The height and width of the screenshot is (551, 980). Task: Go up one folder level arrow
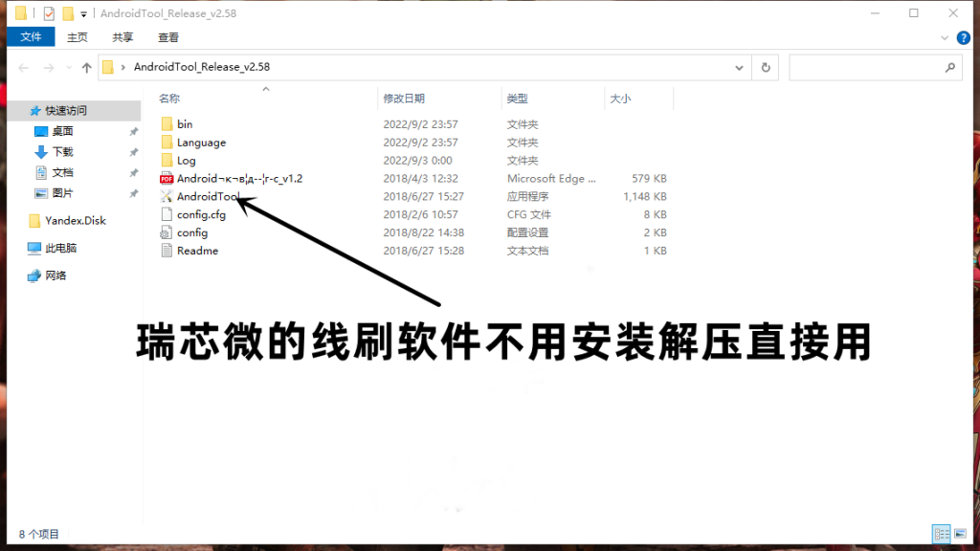click(x=87, y=68)
